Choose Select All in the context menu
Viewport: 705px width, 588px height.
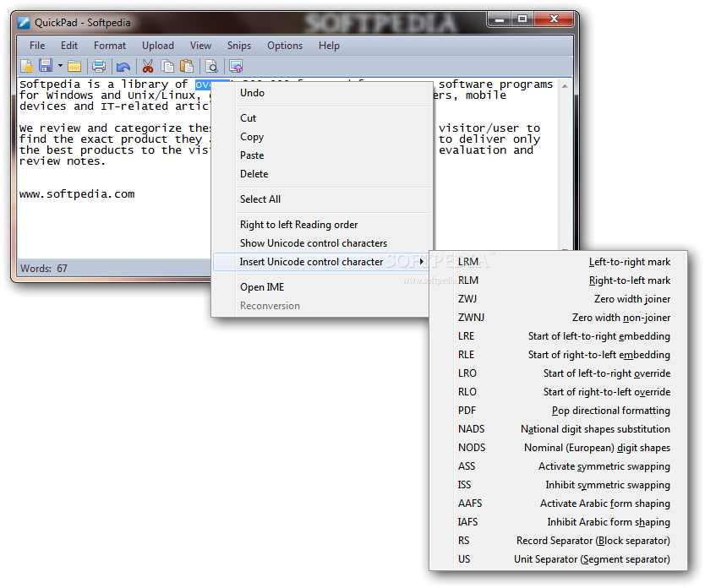click(321, 199)
